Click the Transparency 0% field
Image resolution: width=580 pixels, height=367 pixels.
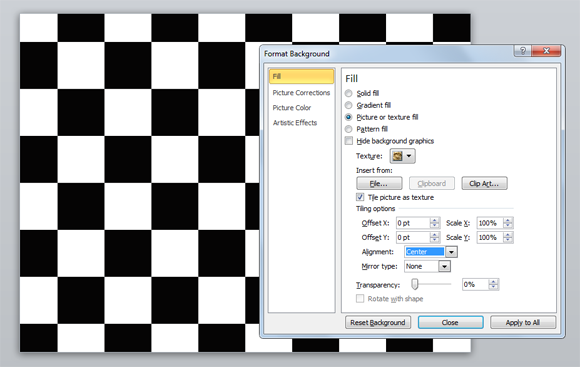[x=476, y=284]
